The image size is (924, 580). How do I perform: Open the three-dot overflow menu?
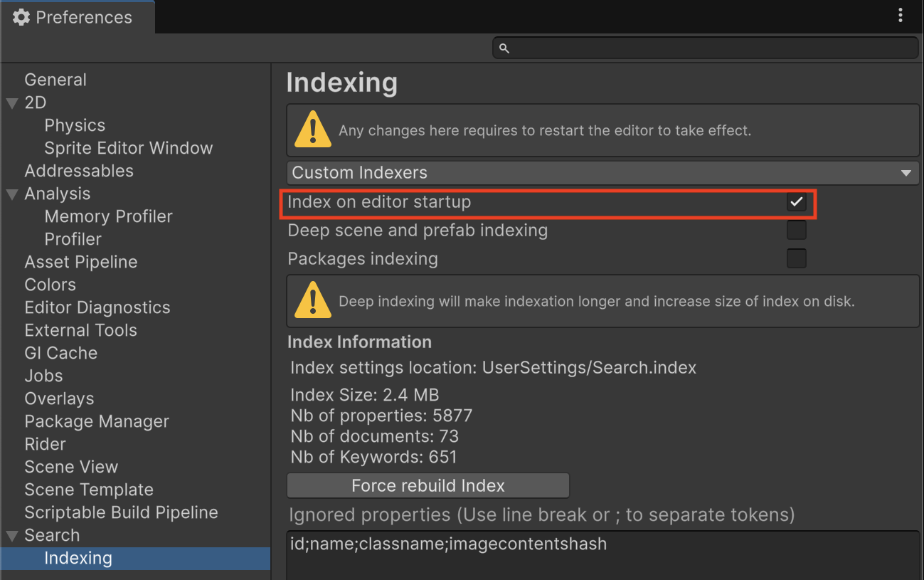900,14
